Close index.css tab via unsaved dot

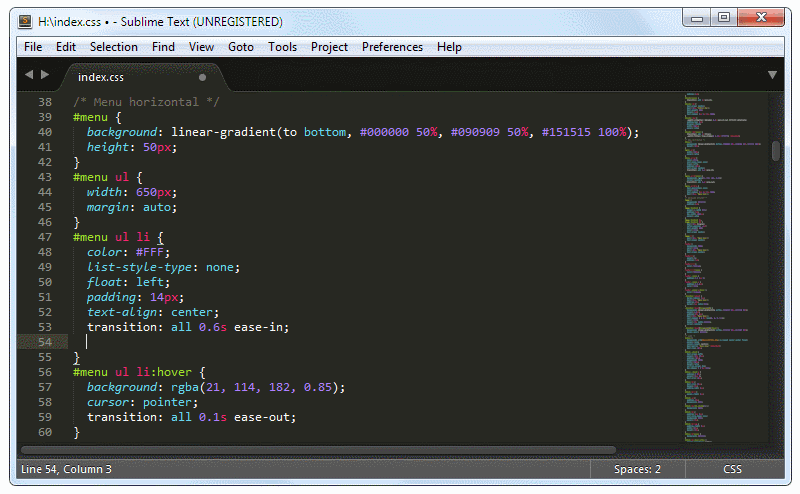pos(203,78)
